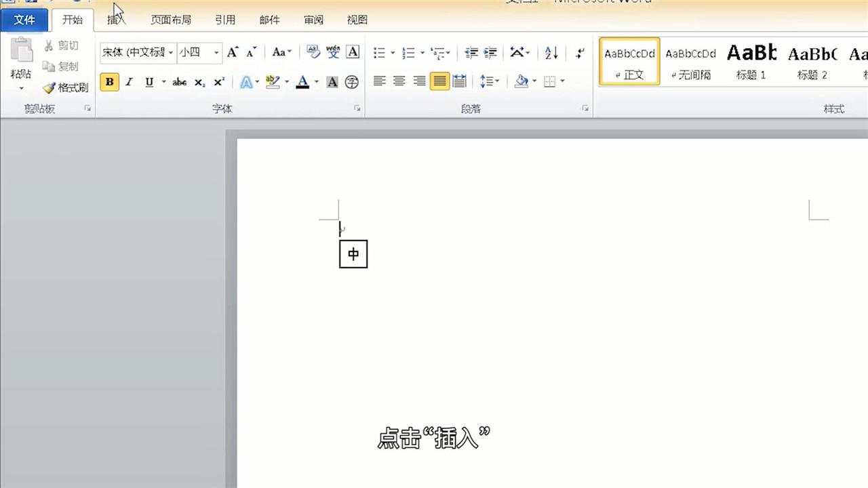Click the Asian Layout icon
The width and height of the screenshot is (868, 488).
coord(517,52)
